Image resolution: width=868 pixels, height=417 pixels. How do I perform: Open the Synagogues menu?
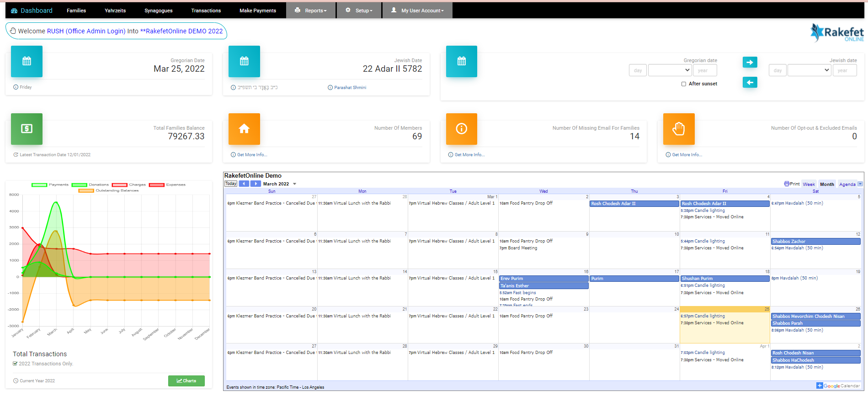click(159, 11)
